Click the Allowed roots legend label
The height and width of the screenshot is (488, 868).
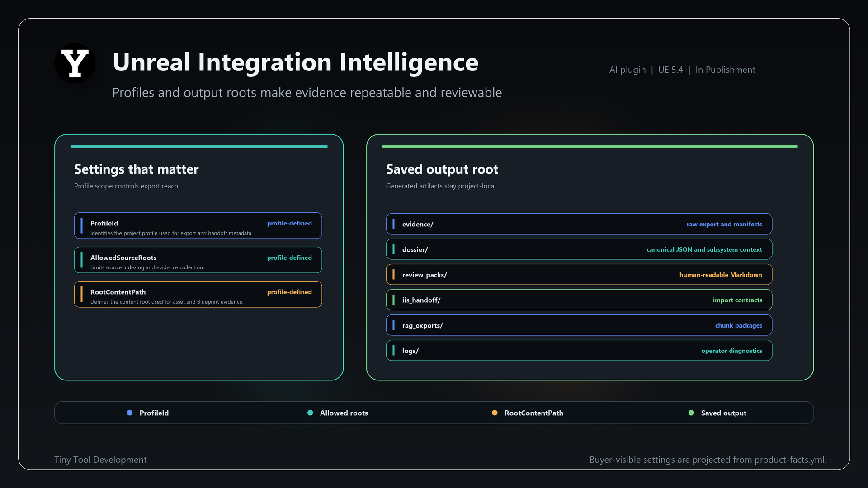coord(344,413)
